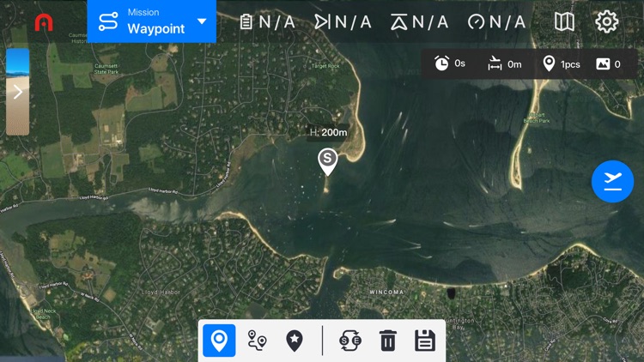Open the Mission Waypoint dropdown
This screenshot has height=362, width=644.
(151, 21)
